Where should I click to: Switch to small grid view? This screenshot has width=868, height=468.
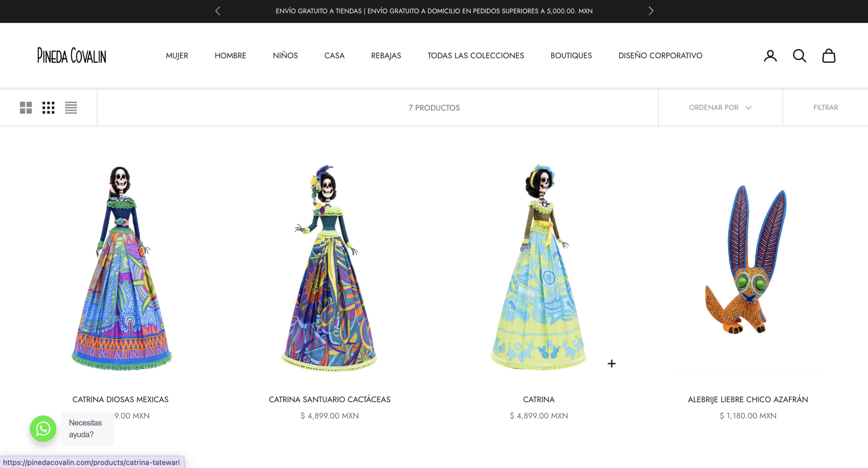[48, 108]
